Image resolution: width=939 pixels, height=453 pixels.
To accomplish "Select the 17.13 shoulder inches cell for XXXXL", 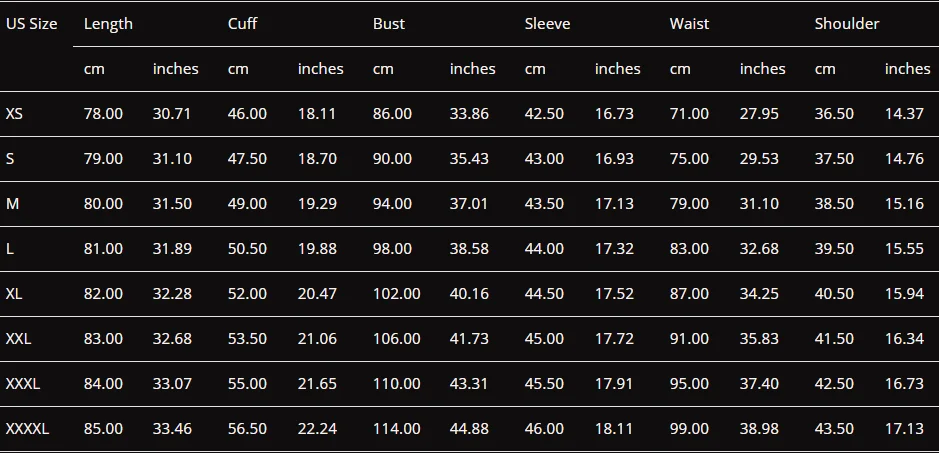I will tap(904, 429).
